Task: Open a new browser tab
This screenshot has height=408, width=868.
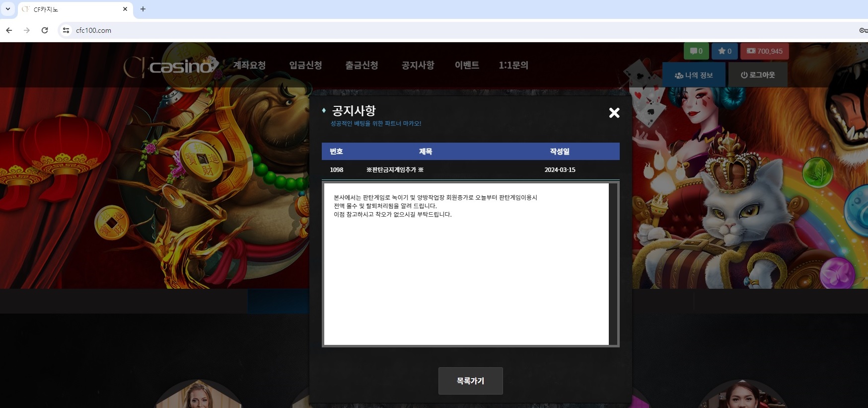Action: (143, 9)
